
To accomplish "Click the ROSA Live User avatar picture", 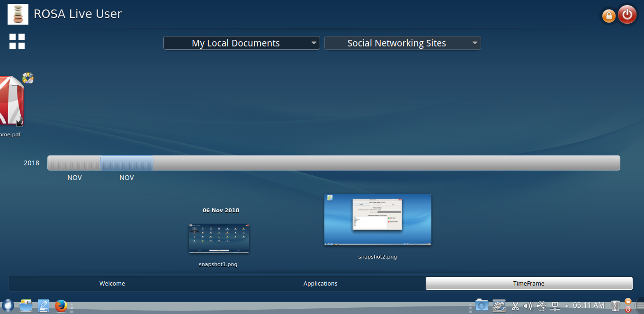I will pos(18,14).
